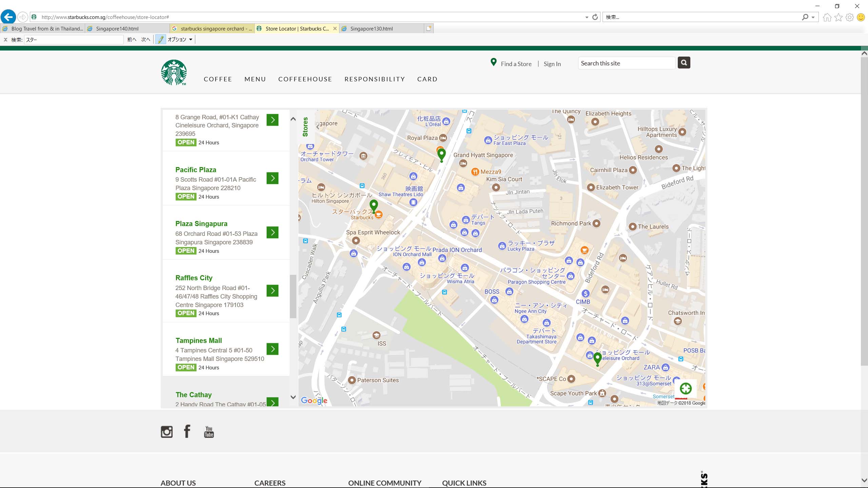Screen dimensions: 868x488
Task: Switch to Blog Travel from & in Thailand tab
Action: point(43,29)
